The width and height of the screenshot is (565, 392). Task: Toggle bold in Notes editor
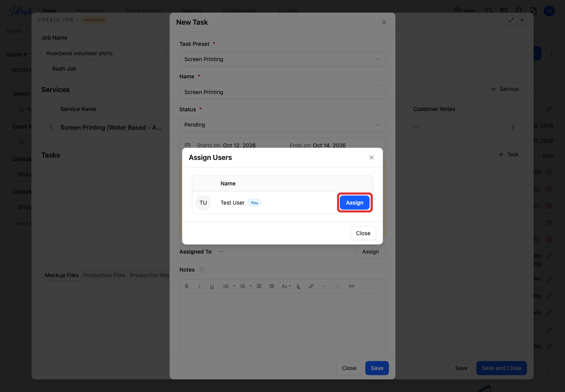click(x=187, y=286)
